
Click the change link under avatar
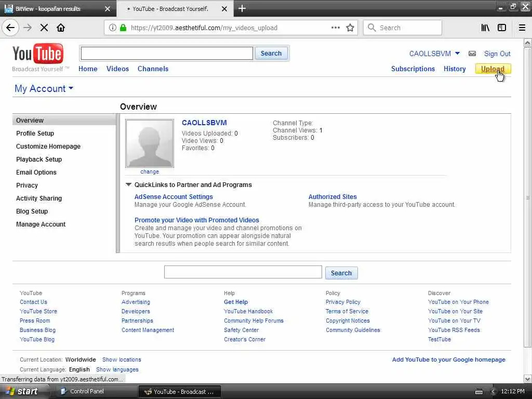pos(150,171)
